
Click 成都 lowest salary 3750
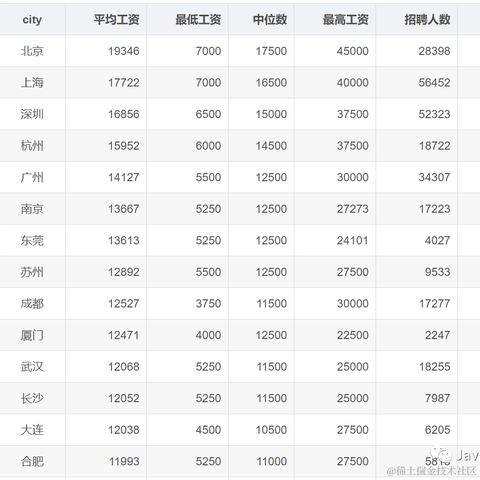[x=208, y=304]
